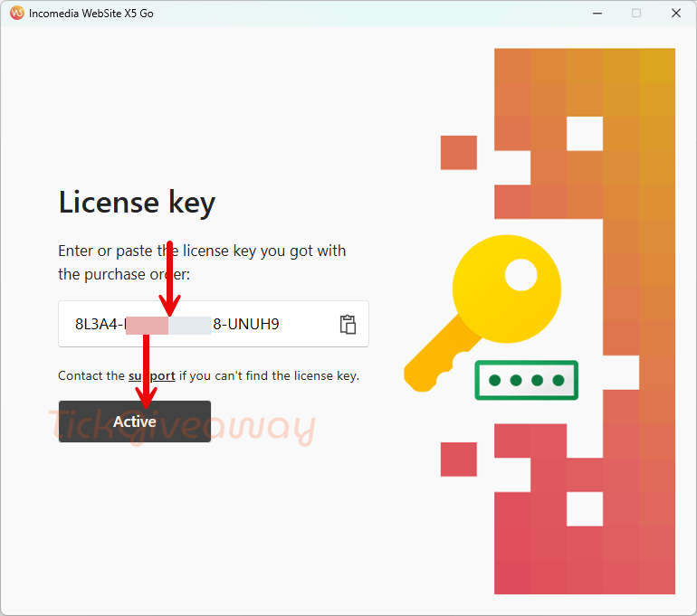Image resolution: width=697 pixels, height=616 pixels.
Task: Open the support link
Action: [151, 375]
